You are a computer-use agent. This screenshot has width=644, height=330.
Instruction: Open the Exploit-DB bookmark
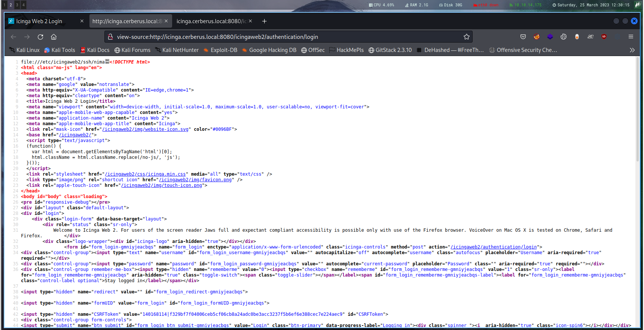click(220, 50)
